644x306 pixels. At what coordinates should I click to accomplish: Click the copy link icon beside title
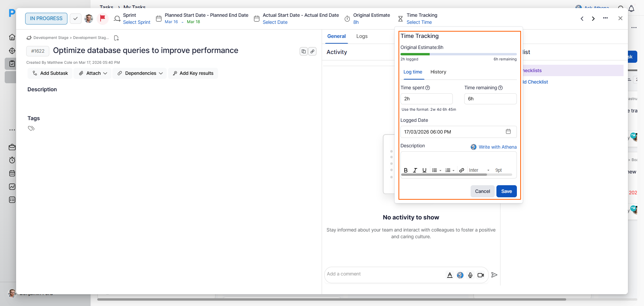(x=312, y=51)
